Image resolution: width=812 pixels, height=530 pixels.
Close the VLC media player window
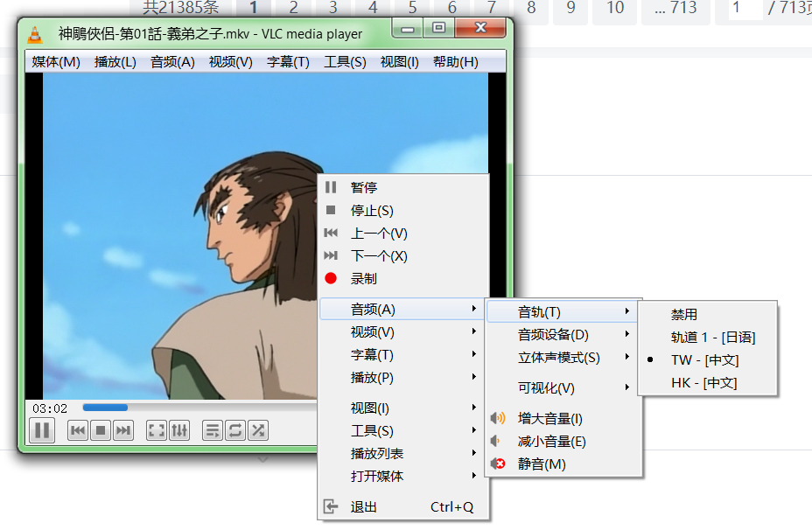pyautogui.click(x=480, y=29)
